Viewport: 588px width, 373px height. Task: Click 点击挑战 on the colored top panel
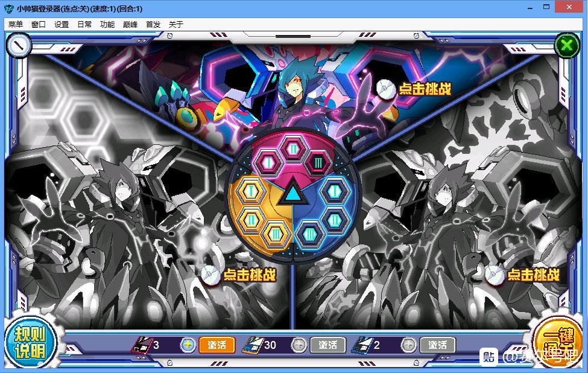coord(425,89)
